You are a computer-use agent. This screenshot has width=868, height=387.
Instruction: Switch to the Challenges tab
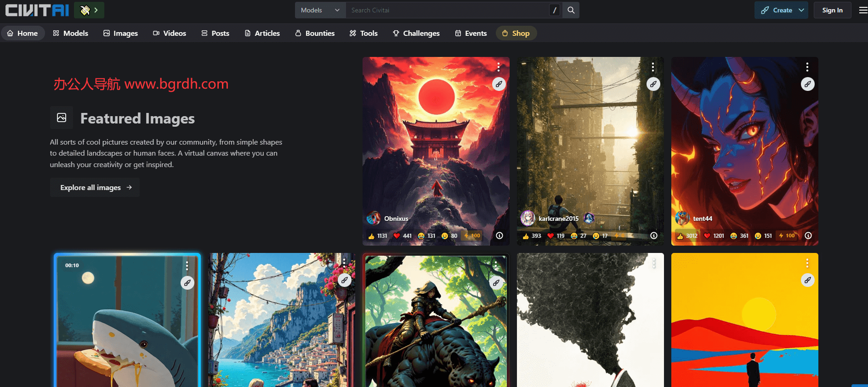click(416, 34)
